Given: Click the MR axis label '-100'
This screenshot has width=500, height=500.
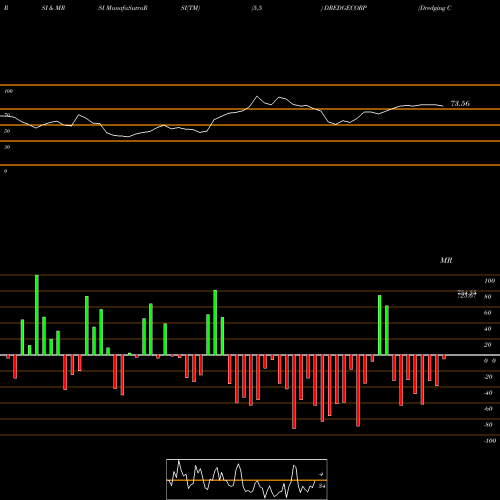Looking at the screenshot, I should pyautogui.click(x=490, y=441).
